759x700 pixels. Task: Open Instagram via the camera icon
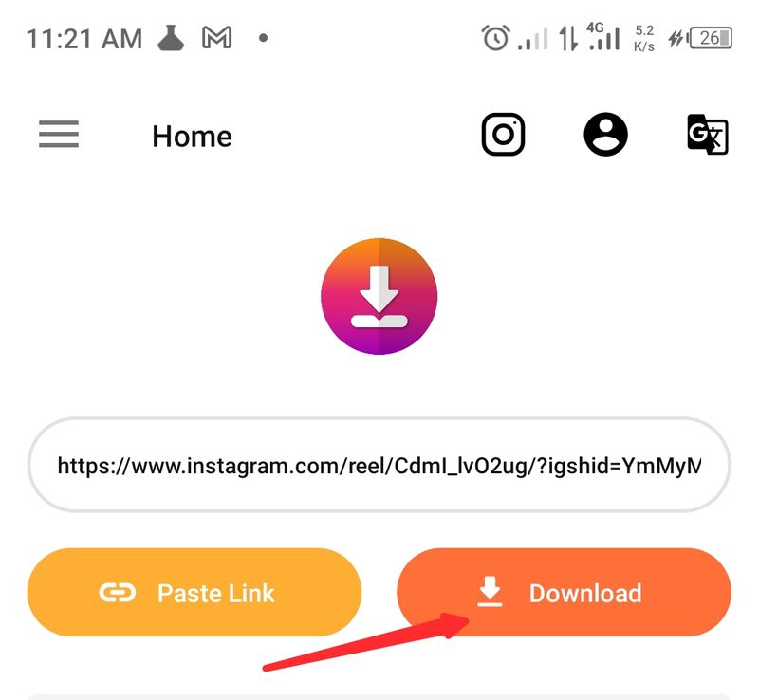point(503,135)
